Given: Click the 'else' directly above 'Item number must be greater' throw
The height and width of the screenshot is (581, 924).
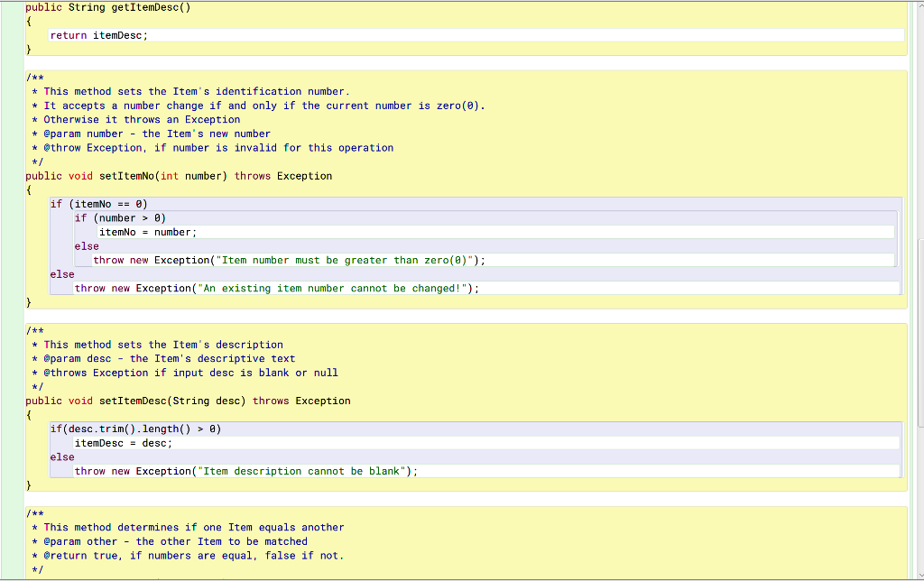Looking at the screenshot, I should coord(87,246).
